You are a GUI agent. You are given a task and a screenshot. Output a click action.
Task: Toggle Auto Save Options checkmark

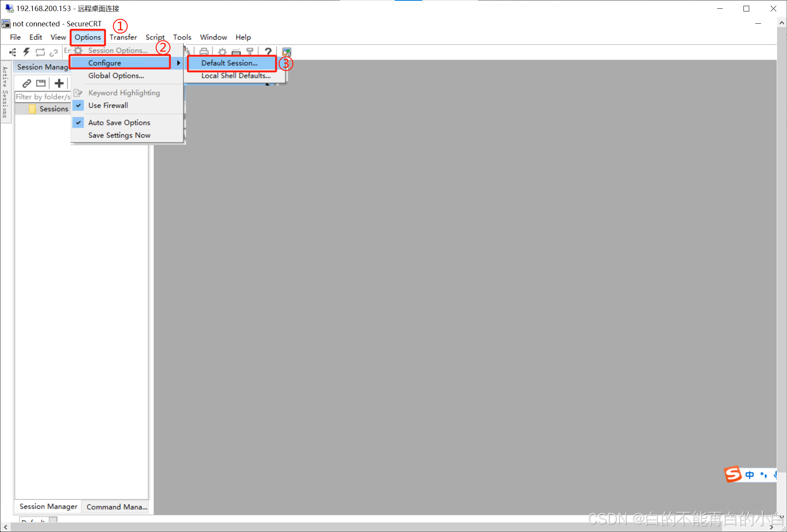click(119, 123)
